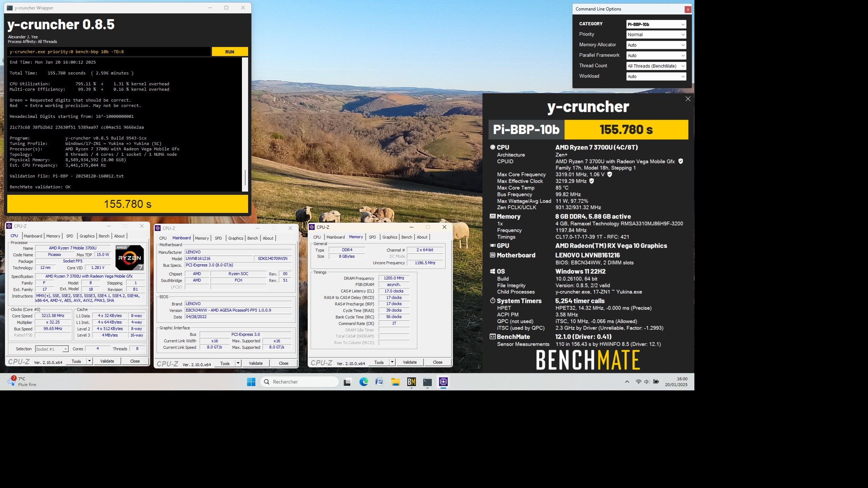Viewport: 868px width, 488px height.
Task: Open the Priority dropdown set to Normal
Action: pos(656,35)
